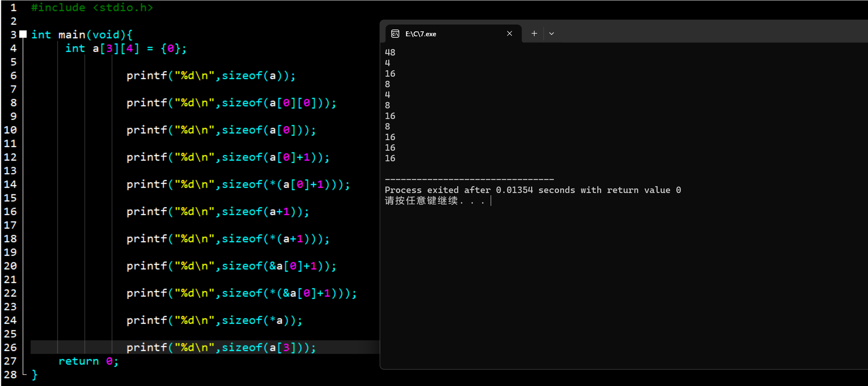Viewport: 868px width, 386px height.
Task: Click the printf line with sizeof(a+1)
Action: click(218, 212)
